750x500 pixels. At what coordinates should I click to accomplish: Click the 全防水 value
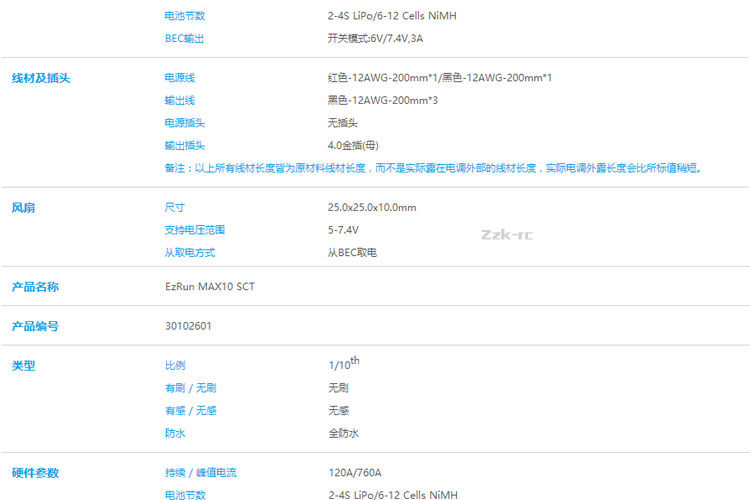[x=342, y=433]
